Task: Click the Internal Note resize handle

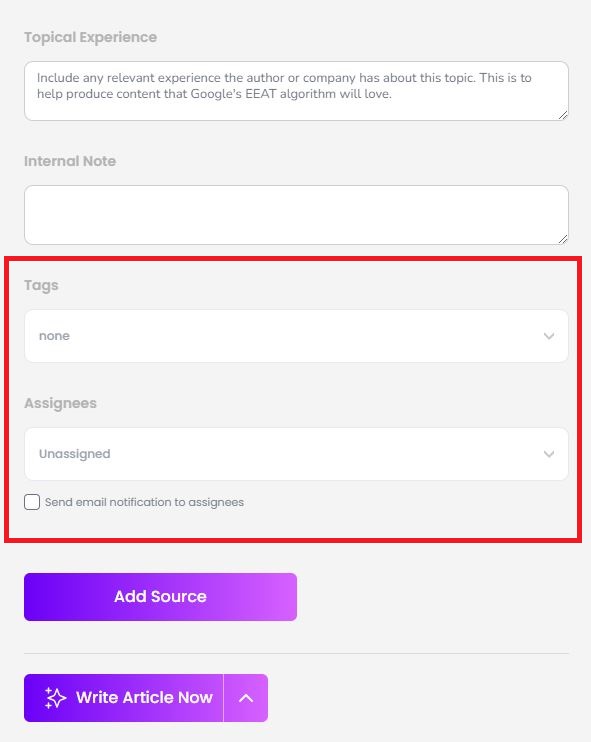Action: point(563,239)
